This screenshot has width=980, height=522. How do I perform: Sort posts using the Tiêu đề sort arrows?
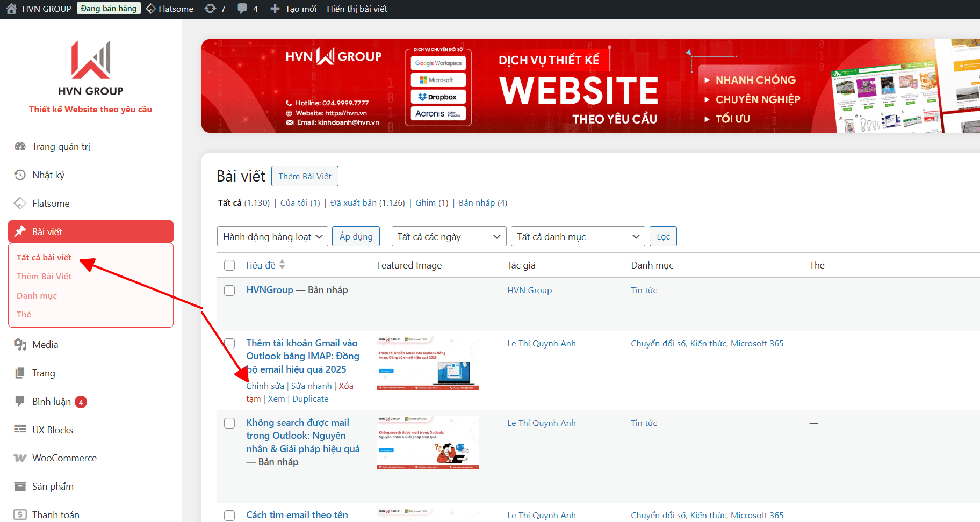coord(282,265)
